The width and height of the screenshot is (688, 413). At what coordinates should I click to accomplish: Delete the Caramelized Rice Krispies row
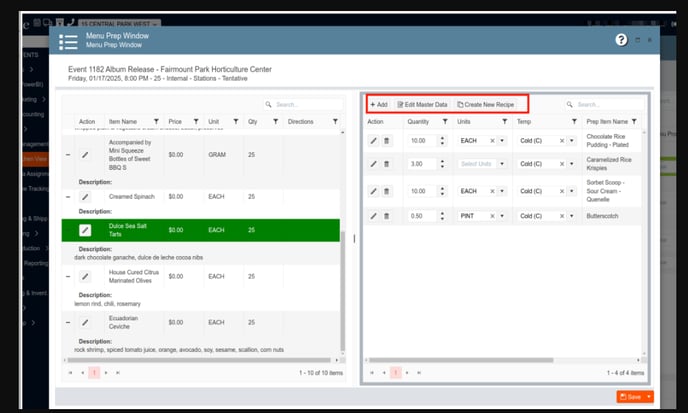coord(387,164)
